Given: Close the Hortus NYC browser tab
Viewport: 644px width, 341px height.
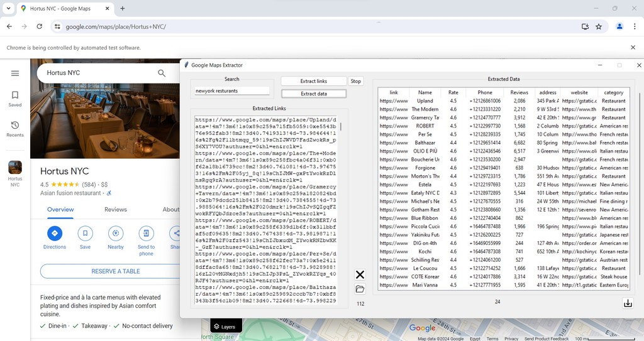Looking at the screenshot, I should 108,8.
